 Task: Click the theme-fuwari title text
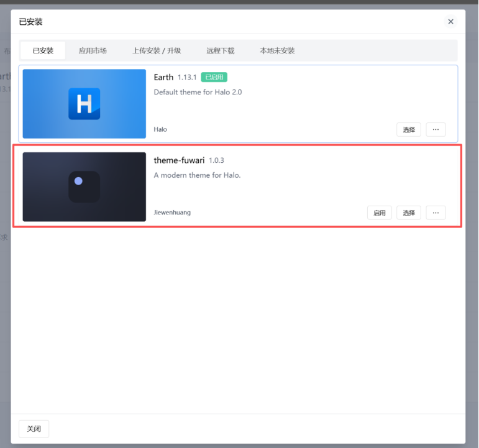[x=179, y=160]
